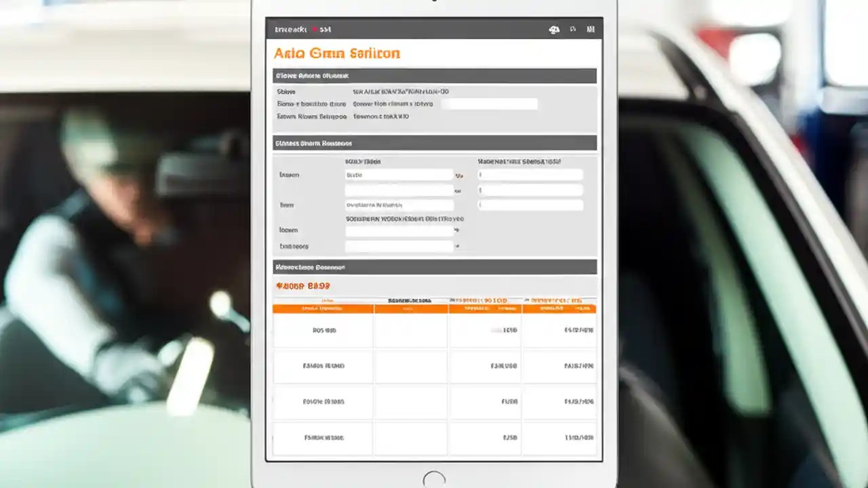
Task: Open the dropdown arrow beside the second input field
Action: pyautogui.click(x=458, y=190)
